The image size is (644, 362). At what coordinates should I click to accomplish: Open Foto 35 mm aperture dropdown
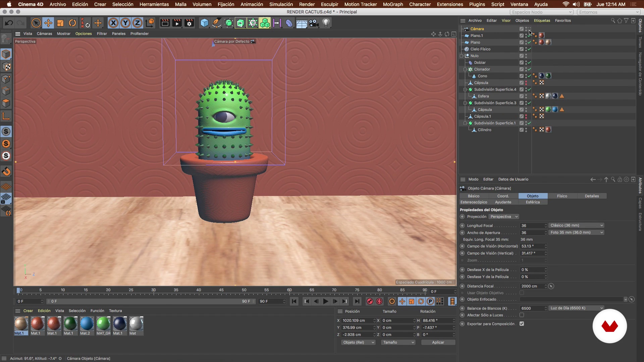coord(576,233)
